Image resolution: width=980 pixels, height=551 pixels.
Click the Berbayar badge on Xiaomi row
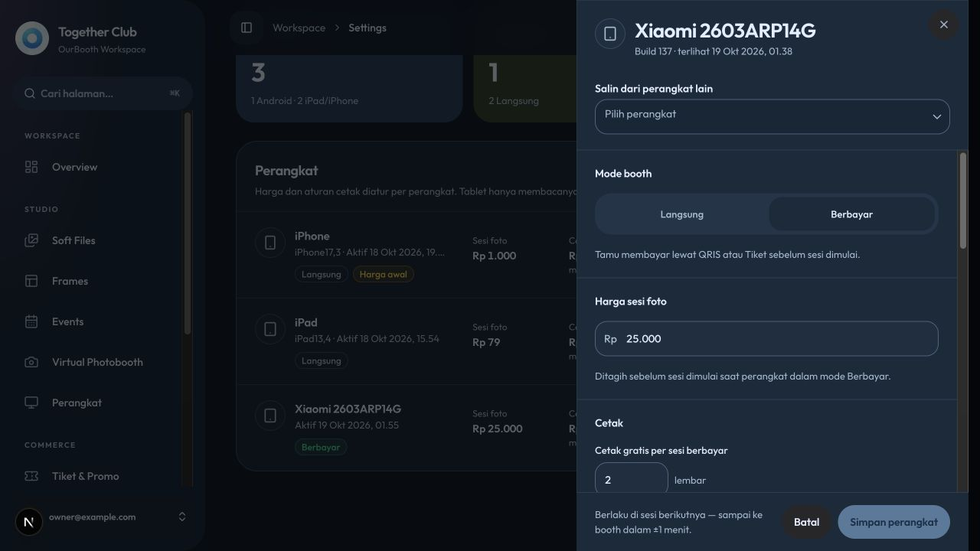pyautogui.click(x=321, y=447)
